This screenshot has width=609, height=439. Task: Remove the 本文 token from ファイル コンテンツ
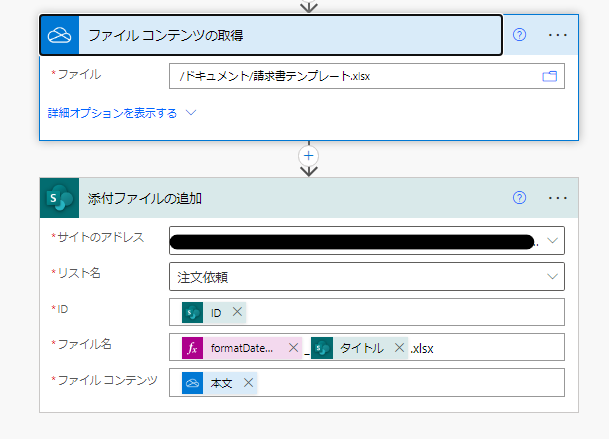click(249, 383)
